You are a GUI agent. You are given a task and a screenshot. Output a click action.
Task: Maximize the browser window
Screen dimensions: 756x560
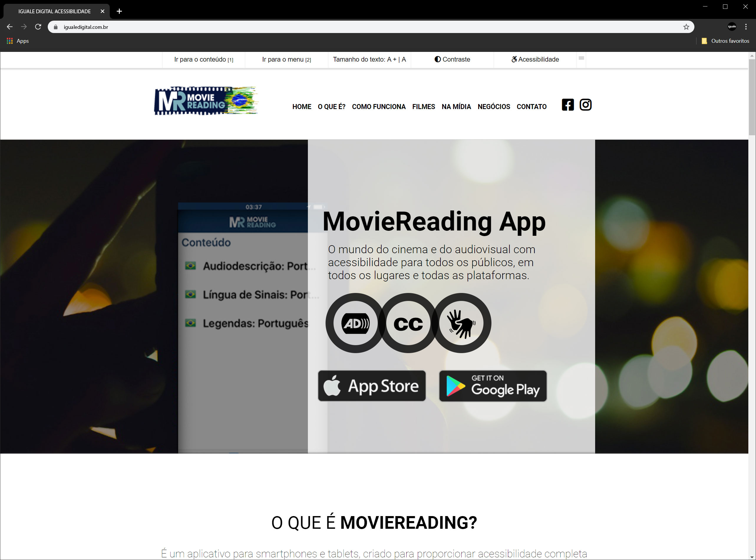(725, 7)
